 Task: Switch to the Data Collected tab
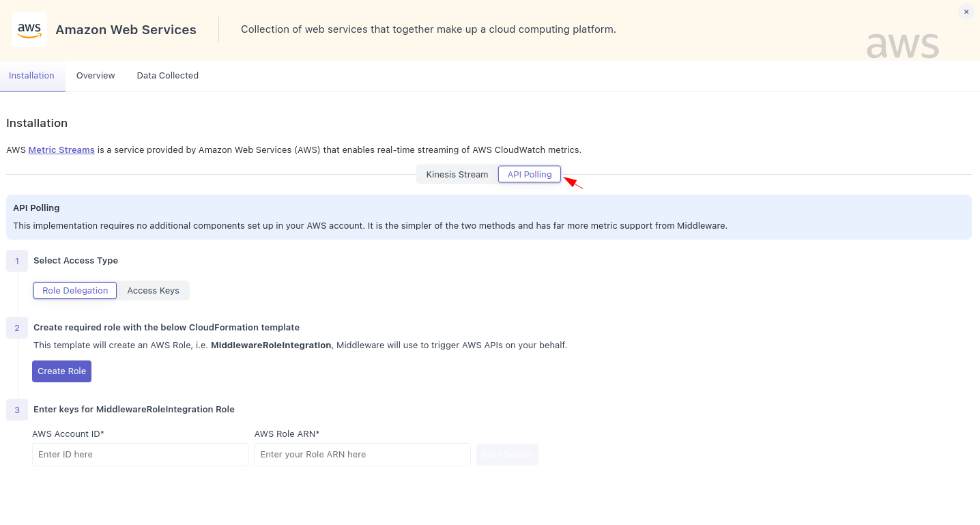pos(167,75)
